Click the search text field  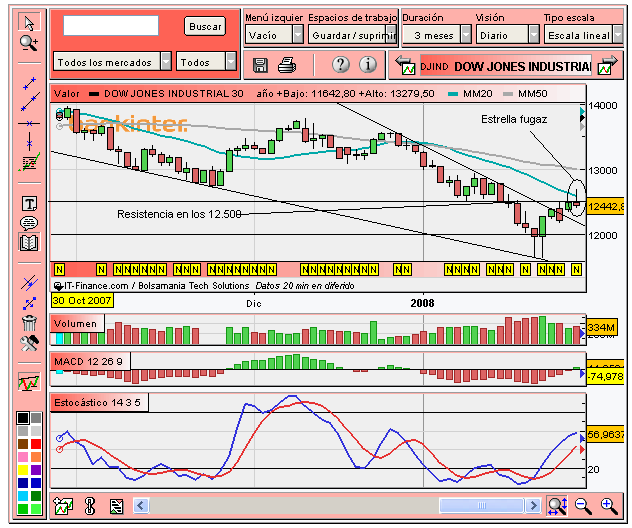tap(111, 26)
